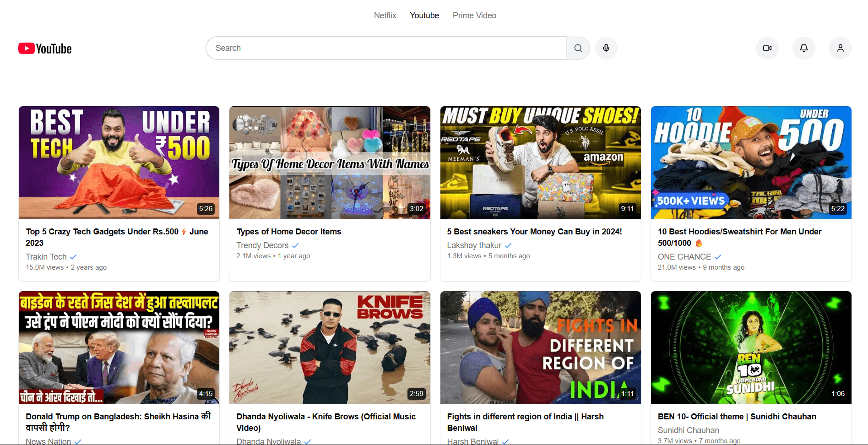
Task: Click 2:59 duration badge on Knife Brows
Action: pyautogui.click(x=417, y=394)
